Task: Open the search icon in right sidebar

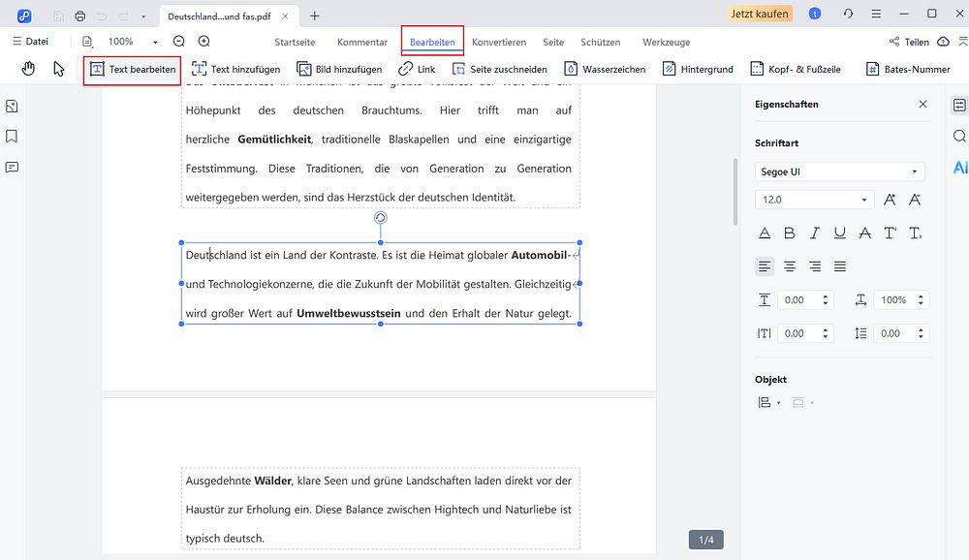Action: (959, 136)
